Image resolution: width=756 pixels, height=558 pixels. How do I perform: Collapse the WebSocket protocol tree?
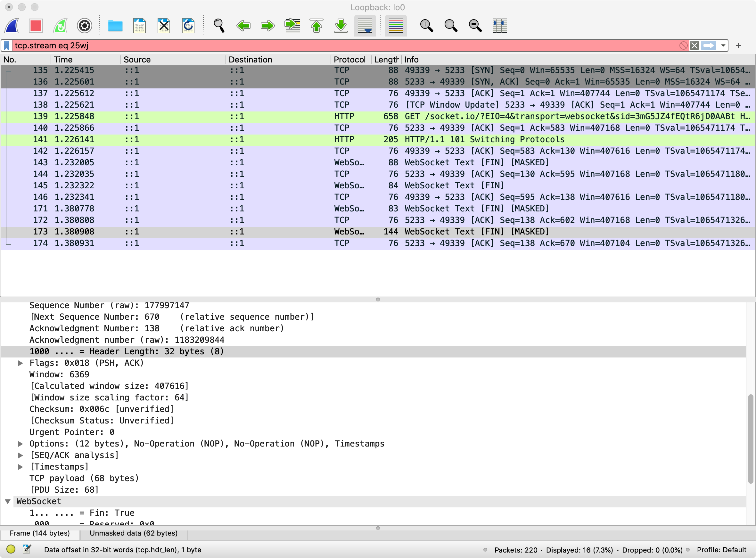click(x=8, y=501)
